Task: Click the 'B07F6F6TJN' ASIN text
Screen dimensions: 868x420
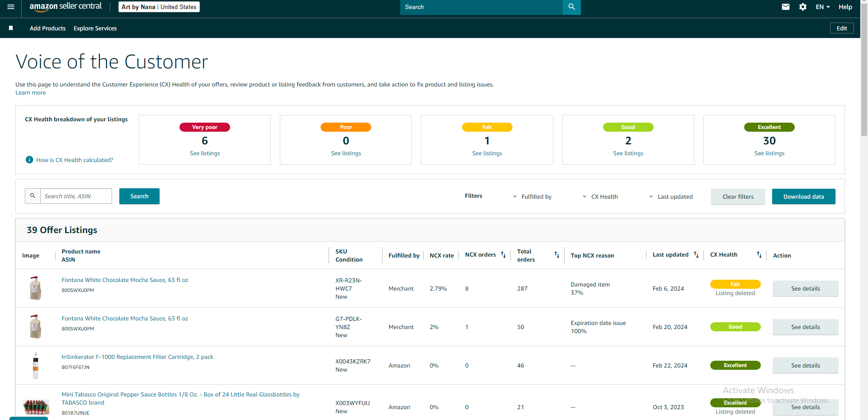Action: tap(75, 367)
